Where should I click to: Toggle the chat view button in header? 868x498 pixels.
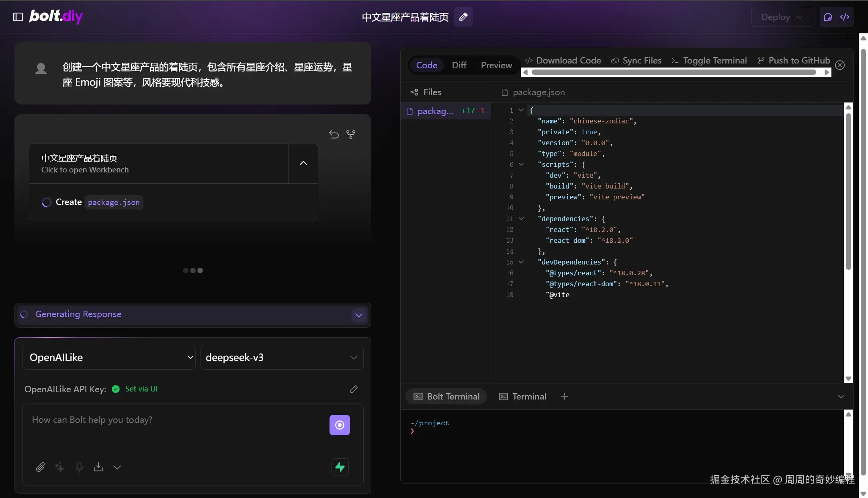click(x=828, y=17)
